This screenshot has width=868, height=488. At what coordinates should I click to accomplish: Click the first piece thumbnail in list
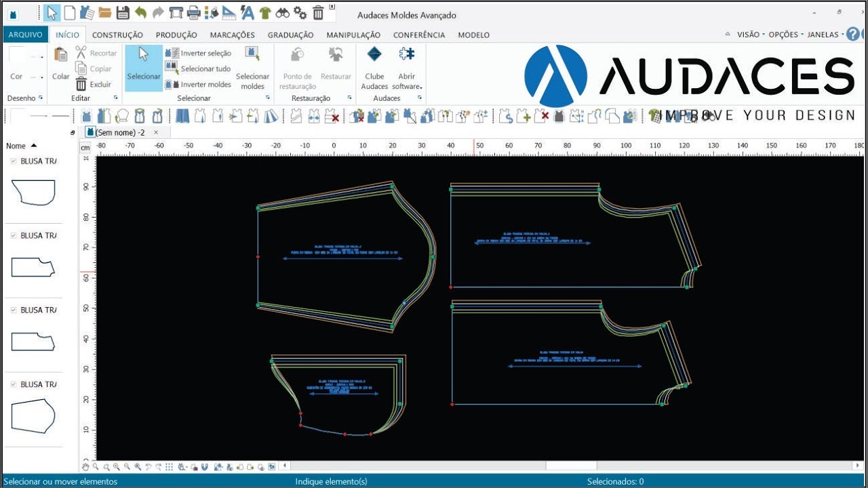[x=33, y=192]
